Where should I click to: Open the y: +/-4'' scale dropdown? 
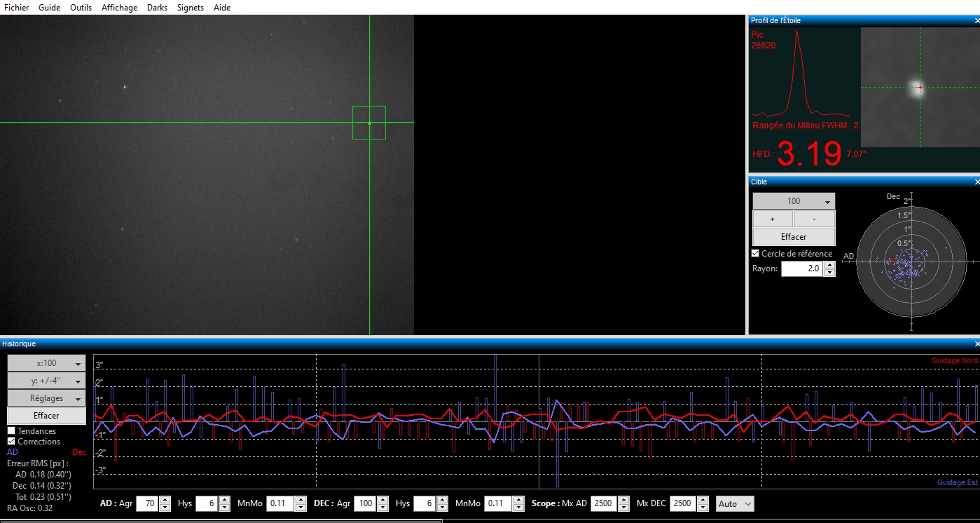click(46, 381)
